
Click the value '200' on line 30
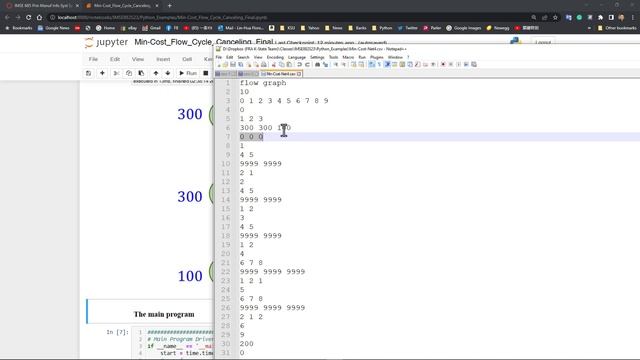tap(247, 344)
